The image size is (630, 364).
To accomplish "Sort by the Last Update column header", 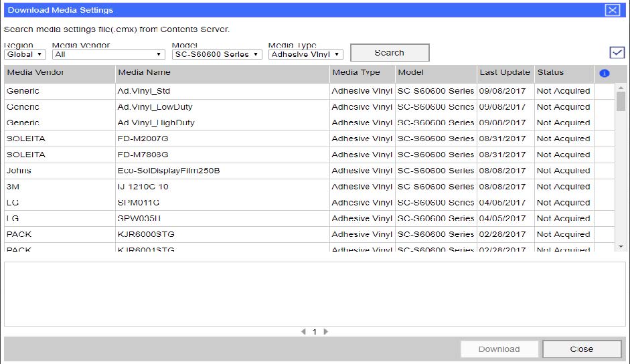I will pyautogui.click(x=505, y=72).
